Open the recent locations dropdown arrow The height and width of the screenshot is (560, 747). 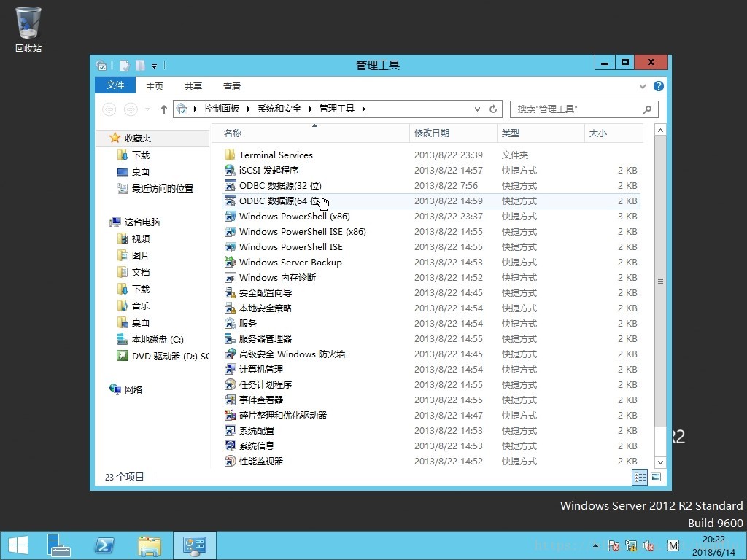pos(147,109)
